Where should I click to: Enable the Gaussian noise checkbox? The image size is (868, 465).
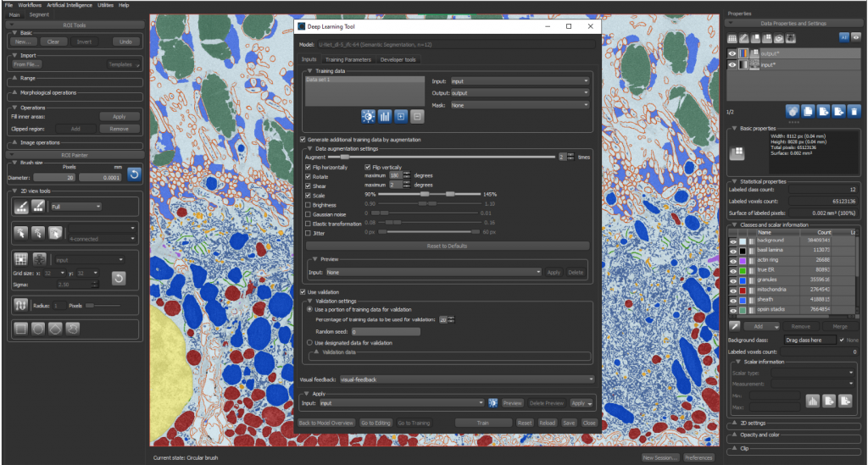pos(309,214)
